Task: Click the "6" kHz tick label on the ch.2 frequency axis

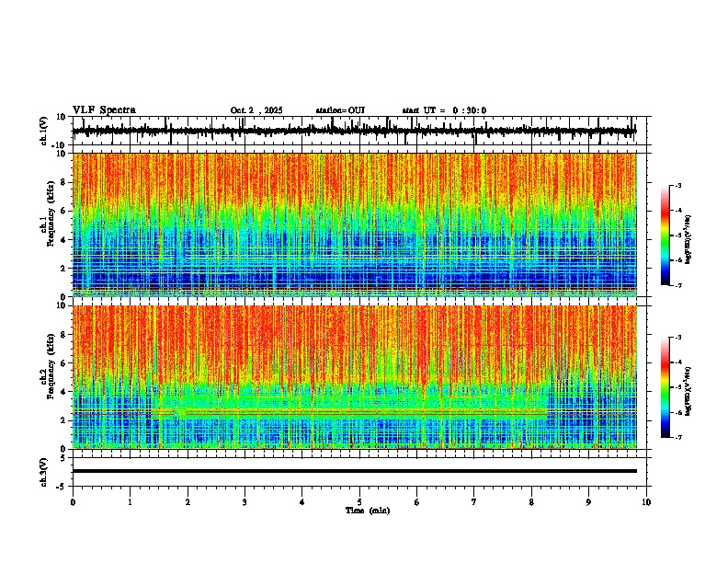Action: point(63,362)
